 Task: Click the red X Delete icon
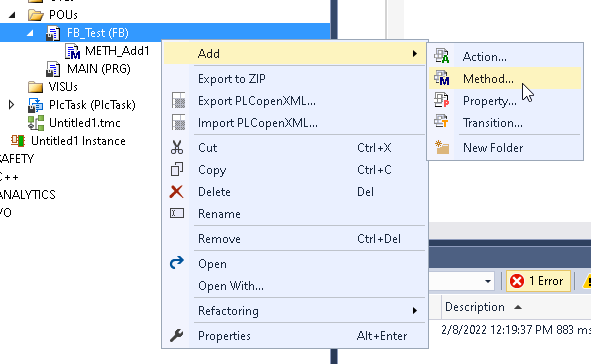pos(176,192)
